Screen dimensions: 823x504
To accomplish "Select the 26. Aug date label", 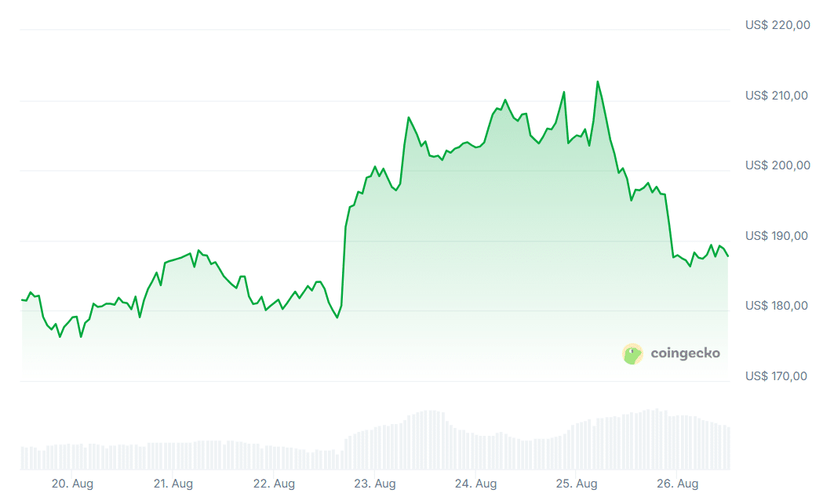I will 677,484.
